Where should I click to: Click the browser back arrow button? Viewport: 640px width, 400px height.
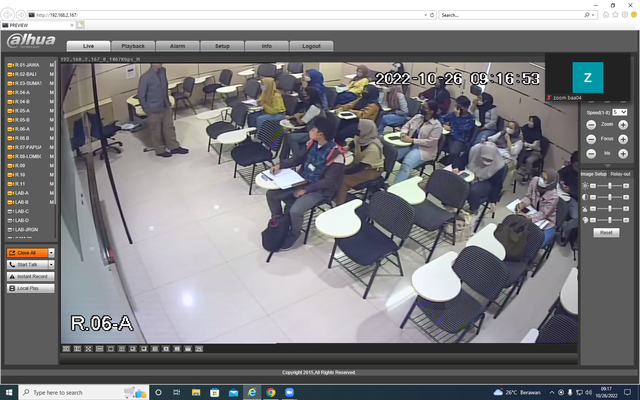(7, 15)
